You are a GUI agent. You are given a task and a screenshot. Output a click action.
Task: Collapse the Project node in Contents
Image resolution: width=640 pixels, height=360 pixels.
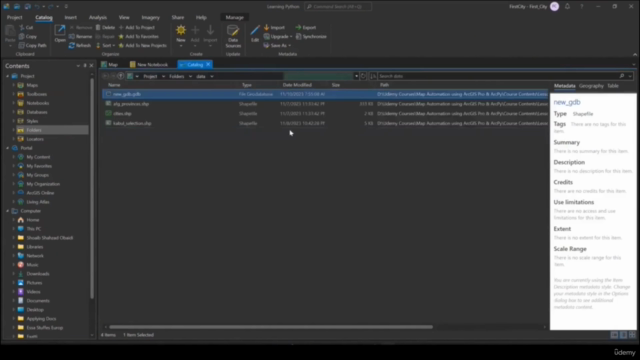pyautogui.click(x=7, y=76)
